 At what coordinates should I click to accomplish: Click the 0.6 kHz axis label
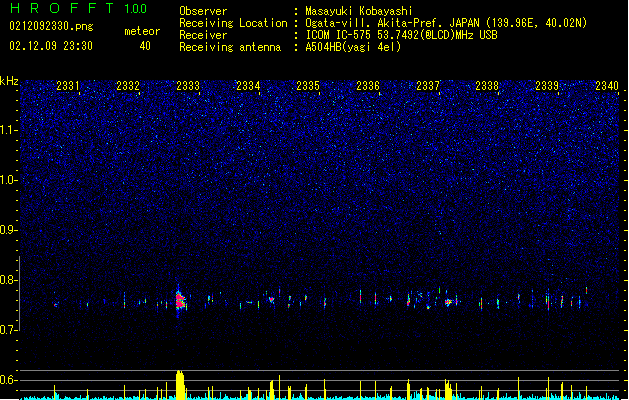[x=8, y=380]
